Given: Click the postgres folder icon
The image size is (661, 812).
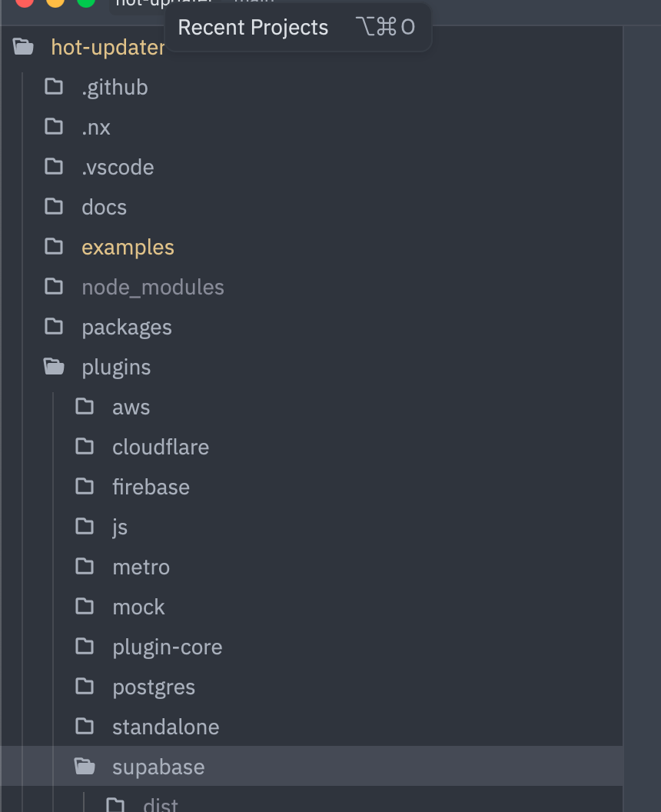Looking at the screenshot, I should coord(85,686).
